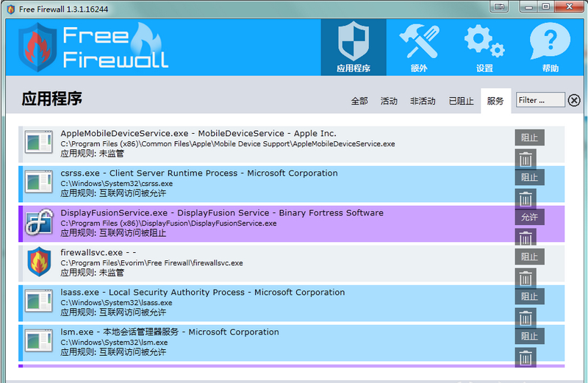This screenshot has height=383, width=588.
Task: Click trash icon for lsass.exe row
Action: pos(526,318)
